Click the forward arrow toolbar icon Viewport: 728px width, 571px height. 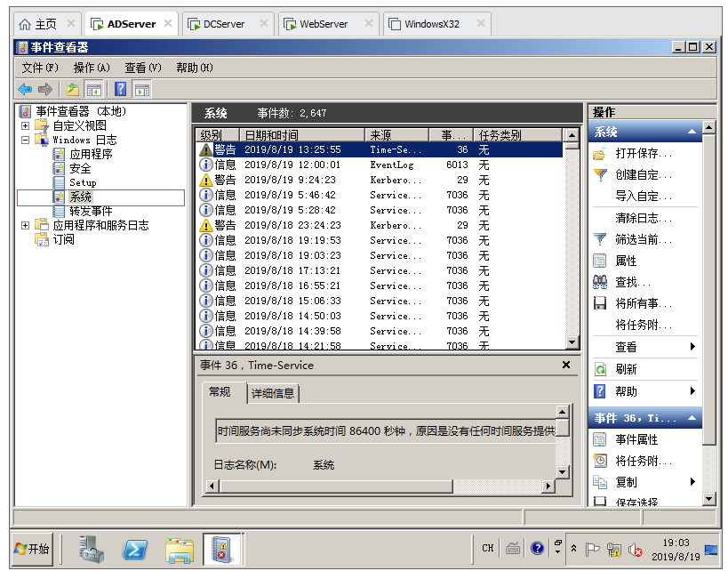point(45,89)
